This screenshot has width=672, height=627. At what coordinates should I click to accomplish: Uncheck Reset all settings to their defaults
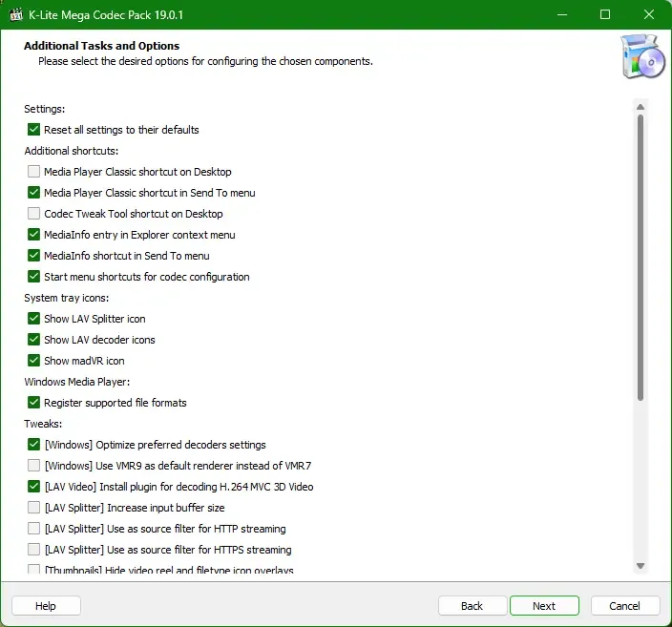click(x=33, y=130)
